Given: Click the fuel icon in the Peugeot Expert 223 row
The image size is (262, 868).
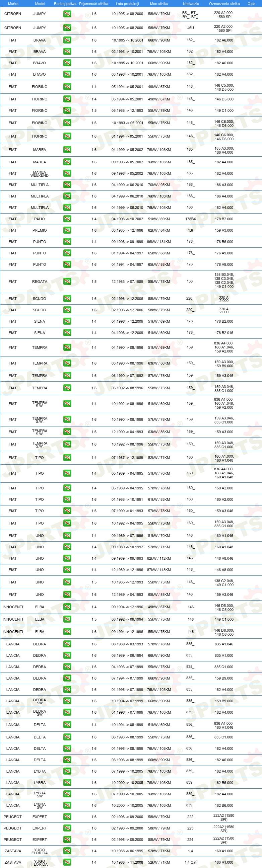Looking at the screenshot, I should click(67, 828).
